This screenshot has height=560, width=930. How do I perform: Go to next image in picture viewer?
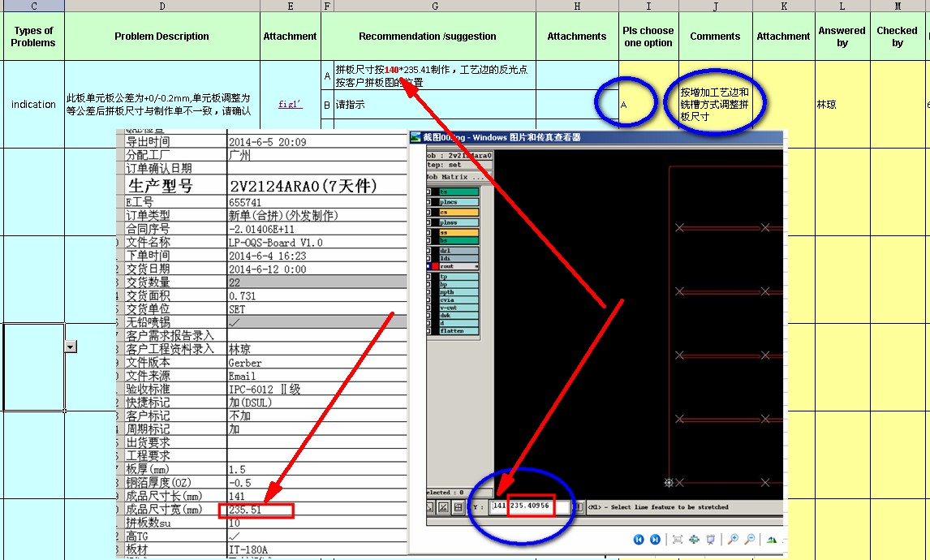(655, 539)
